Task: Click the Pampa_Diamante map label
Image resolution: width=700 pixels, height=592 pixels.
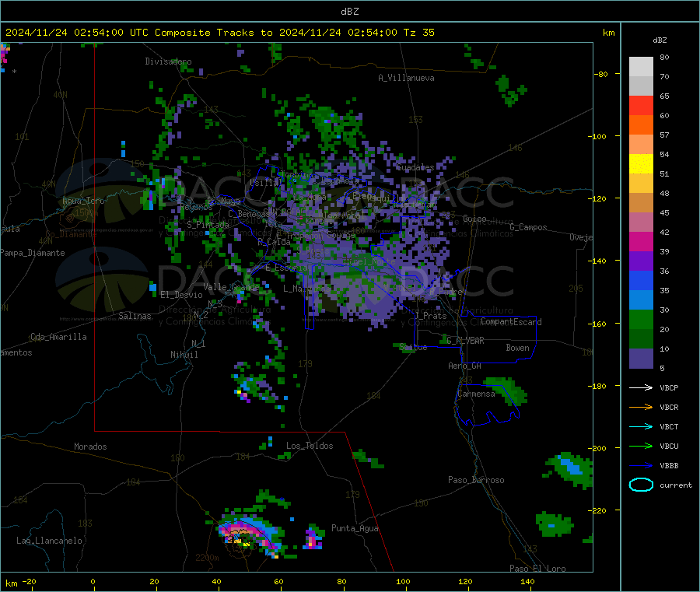Action: tap(32, 253)
